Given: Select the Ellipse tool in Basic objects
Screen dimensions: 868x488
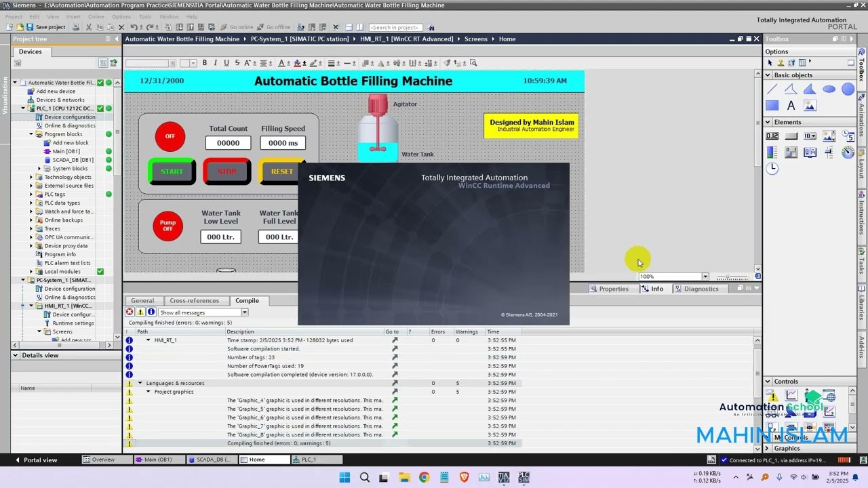Looking at the screenshot, I should coord(829,89).
